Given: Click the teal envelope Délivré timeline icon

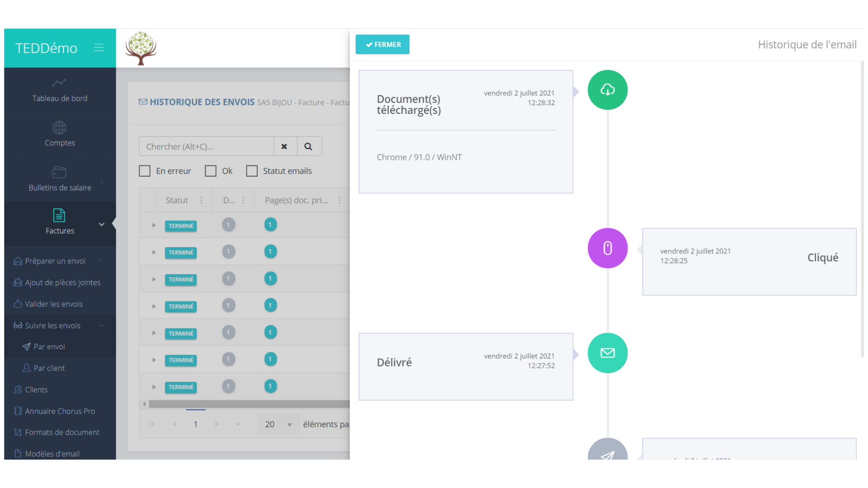Looking at the screenshot, I should coord(608,353).
